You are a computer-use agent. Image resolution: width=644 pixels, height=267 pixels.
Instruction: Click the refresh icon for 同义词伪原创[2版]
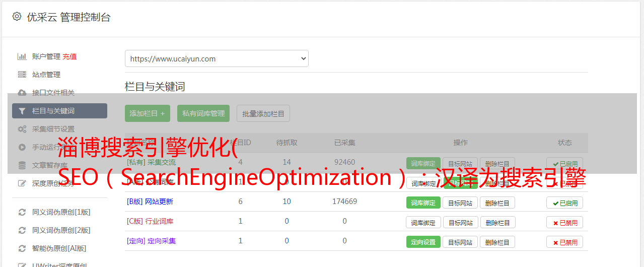point(22,230)
